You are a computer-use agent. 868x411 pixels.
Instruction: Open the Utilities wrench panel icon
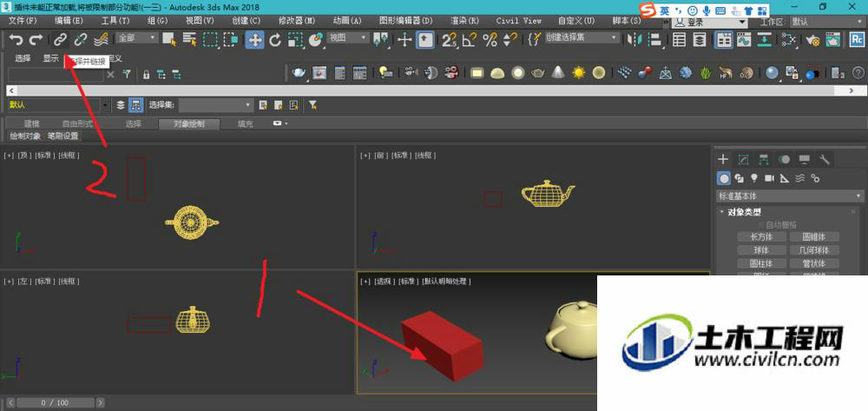click(x=825, y=160)
